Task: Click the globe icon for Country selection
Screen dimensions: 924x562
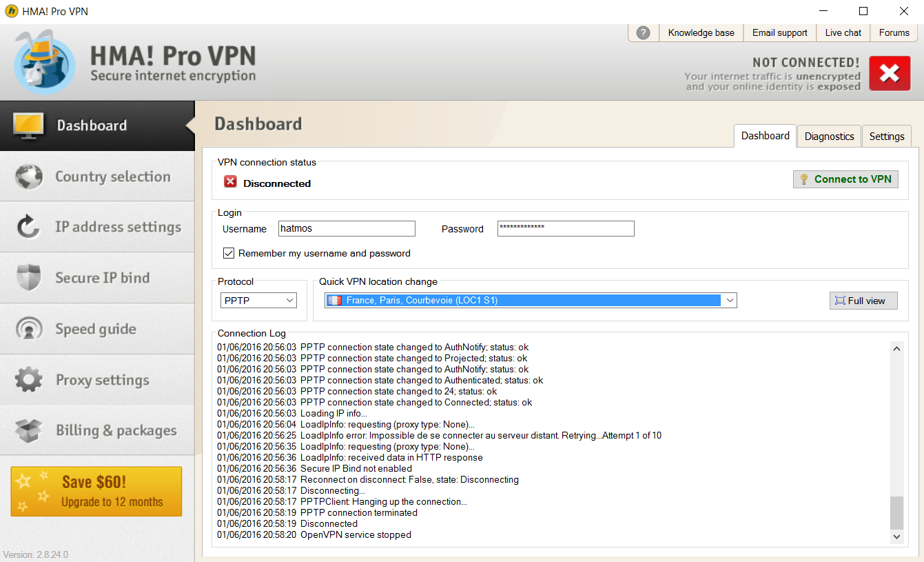Action: point(28,177)
